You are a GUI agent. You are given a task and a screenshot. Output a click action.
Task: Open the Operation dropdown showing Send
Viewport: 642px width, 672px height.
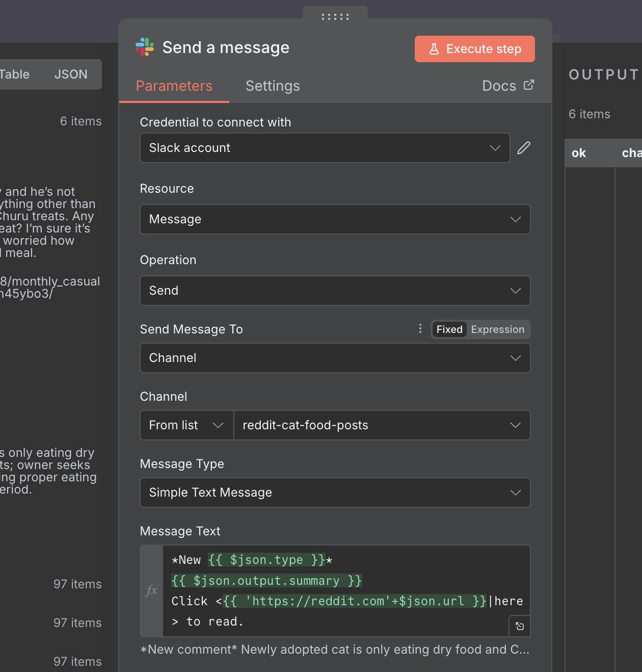[335, 291]
